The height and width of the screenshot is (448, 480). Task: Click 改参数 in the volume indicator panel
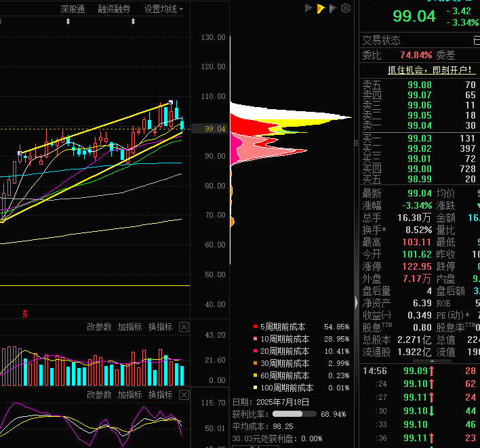(x=99, y=327)
